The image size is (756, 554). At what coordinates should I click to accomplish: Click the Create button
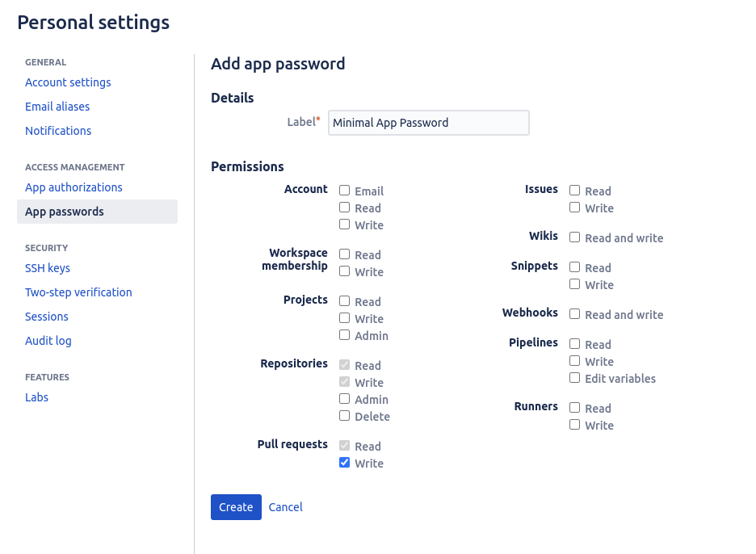click(x=235, y=506)
